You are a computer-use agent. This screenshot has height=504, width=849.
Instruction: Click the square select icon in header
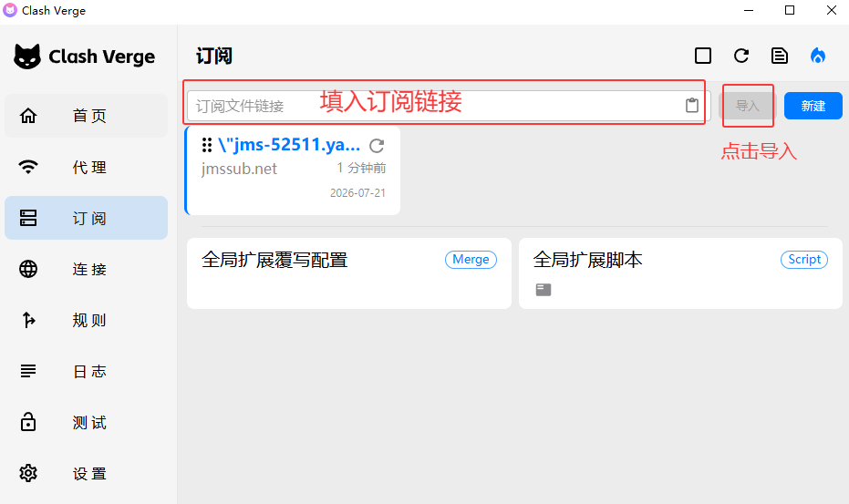[703, 56]
